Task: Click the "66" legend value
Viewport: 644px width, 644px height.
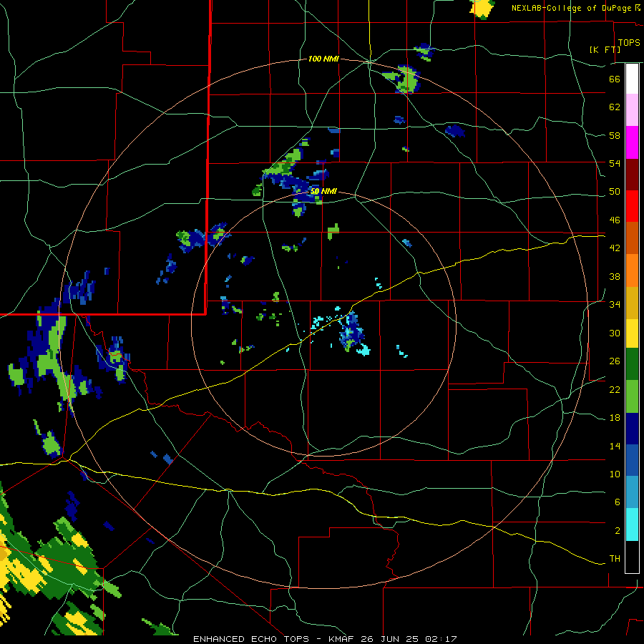Action: point(615,79)
